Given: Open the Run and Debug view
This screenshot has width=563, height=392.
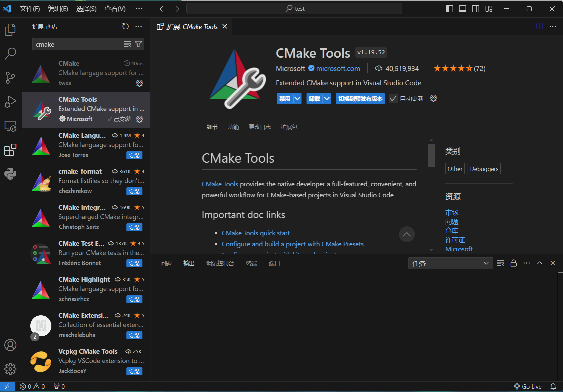Looking at the screenshot, I should [x=10, y=102].
